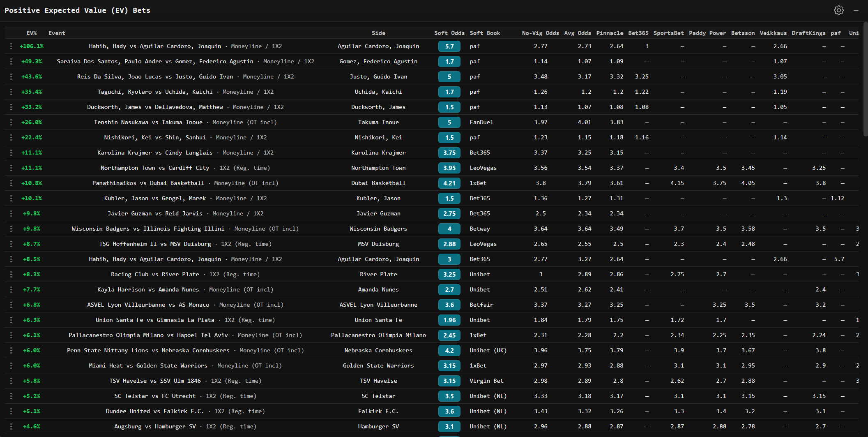
Task: Click the 3.95 odds badge for Northampton Town
Action: click(x=449, y=168)
